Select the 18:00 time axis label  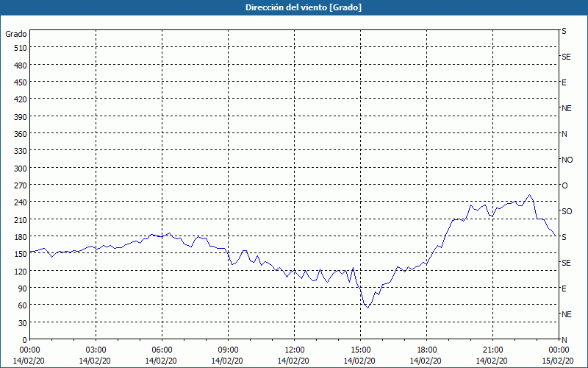427,350
